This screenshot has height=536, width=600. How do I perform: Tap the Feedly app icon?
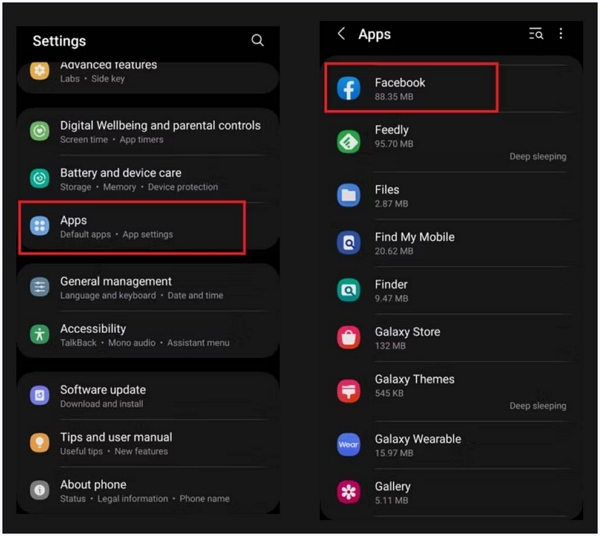tap(349, 142)
